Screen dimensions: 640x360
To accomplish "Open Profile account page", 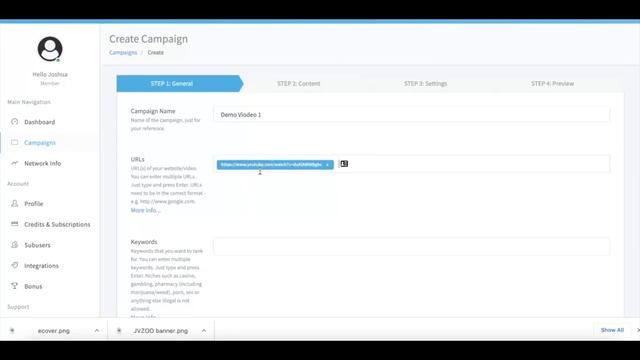I will (33, 204).
